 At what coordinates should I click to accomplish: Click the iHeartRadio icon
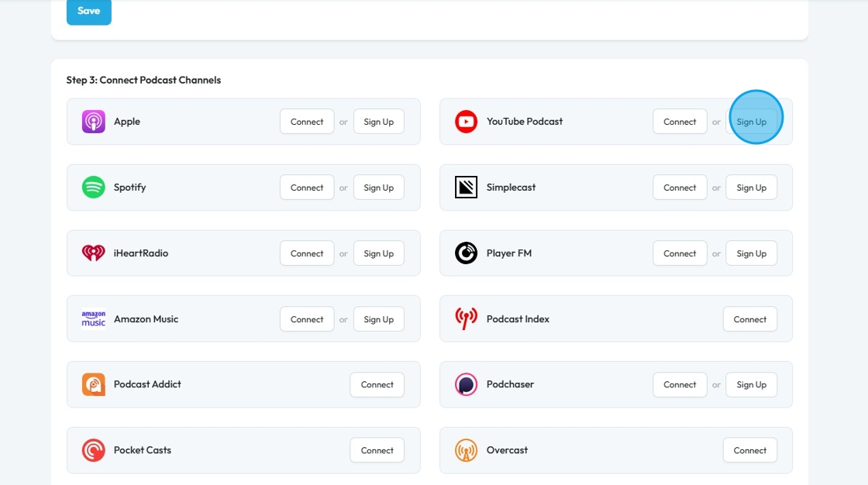point(94,253)
